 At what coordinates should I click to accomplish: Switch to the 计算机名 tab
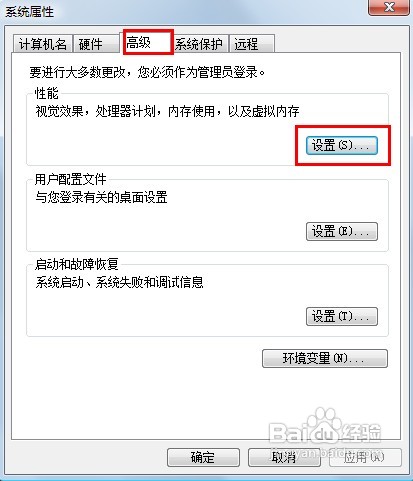click(x=43, y=44)
